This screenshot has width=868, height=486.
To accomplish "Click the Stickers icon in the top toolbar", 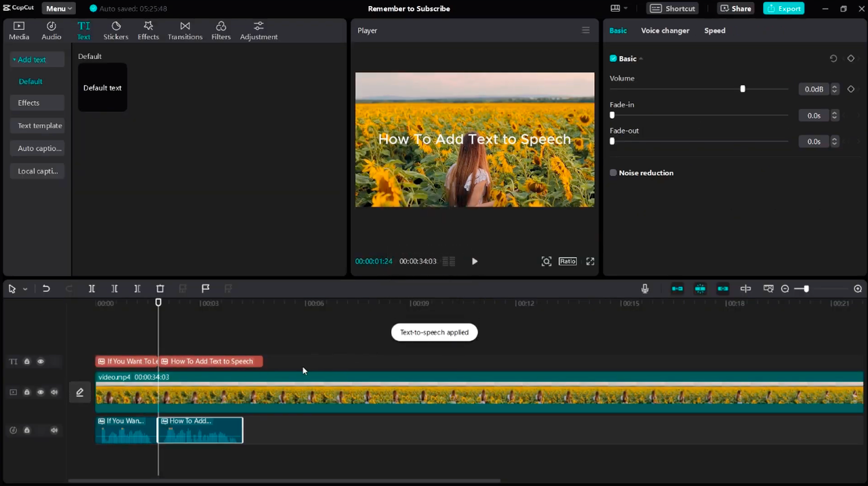I will (x=116, y=31).
